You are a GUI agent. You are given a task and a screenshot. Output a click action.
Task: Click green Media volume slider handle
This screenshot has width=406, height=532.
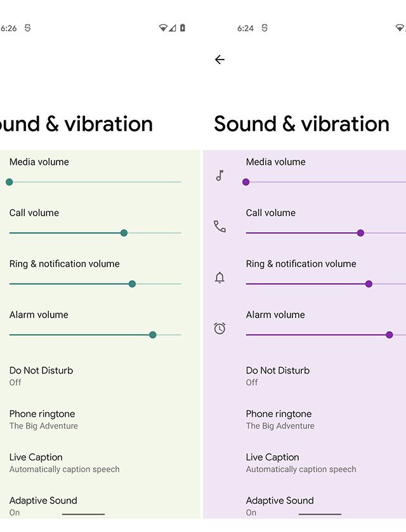[x=9, y=182]
